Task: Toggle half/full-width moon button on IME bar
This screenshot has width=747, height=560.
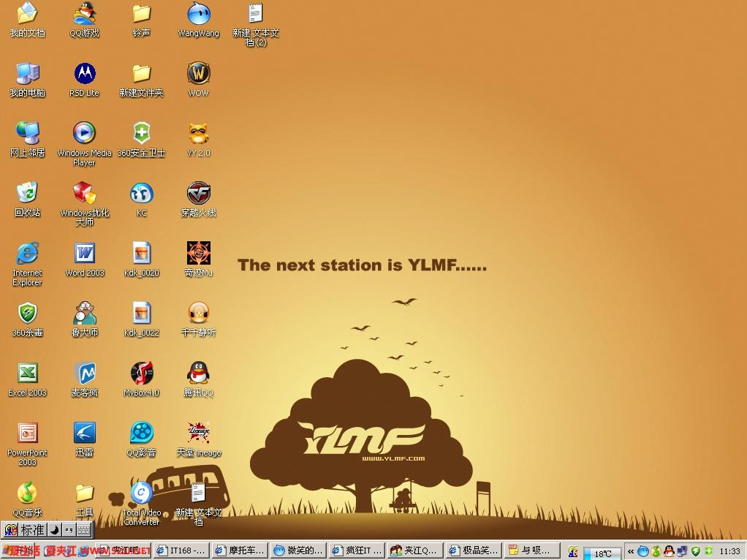Action: [x=56, y=530]
